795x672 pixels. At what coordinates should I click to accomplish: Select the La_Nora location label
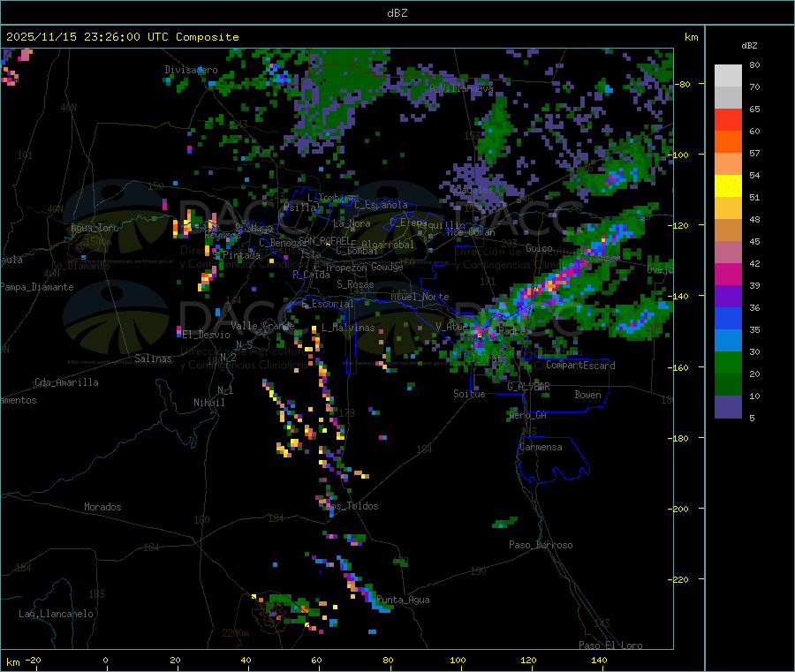tap(352, 223)
